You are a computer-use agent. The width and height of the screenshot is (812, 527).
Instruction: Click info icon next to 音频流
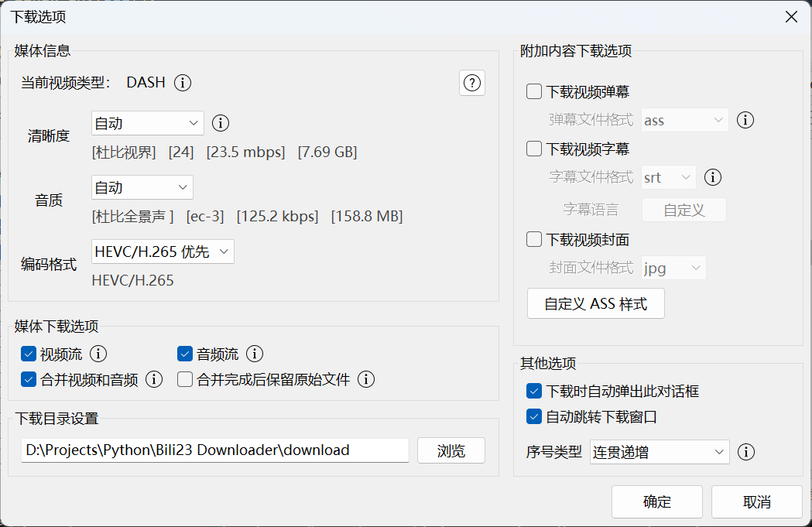coord(255,354)
